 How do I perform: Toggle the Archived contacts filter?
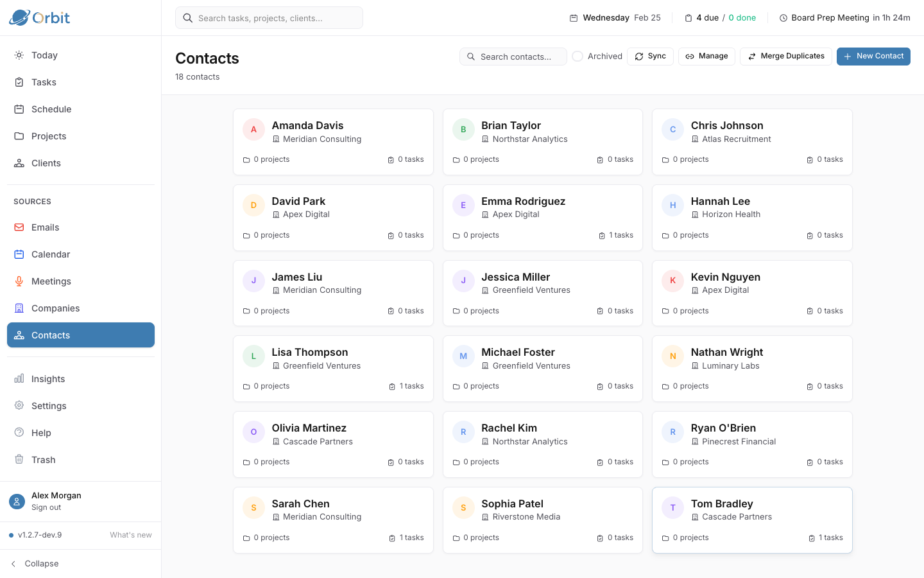pyautogui.click(x=578, y=56)
